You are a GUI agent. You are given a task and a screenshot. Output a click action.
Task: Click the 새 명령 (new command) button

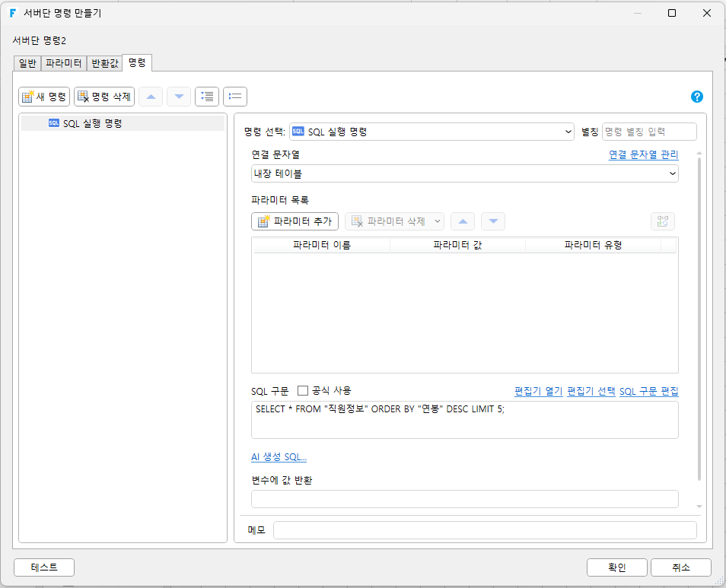click(x=44, y=97)
